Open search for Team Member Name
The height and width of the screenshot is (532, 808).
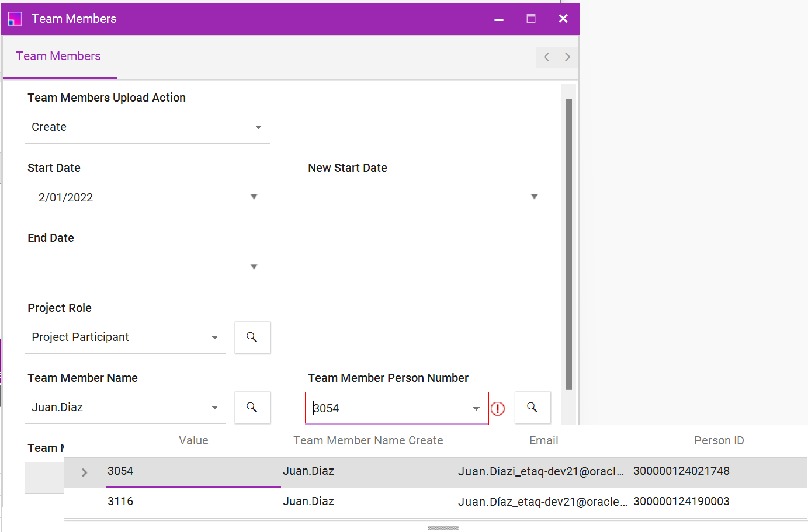tap(252, 408)
